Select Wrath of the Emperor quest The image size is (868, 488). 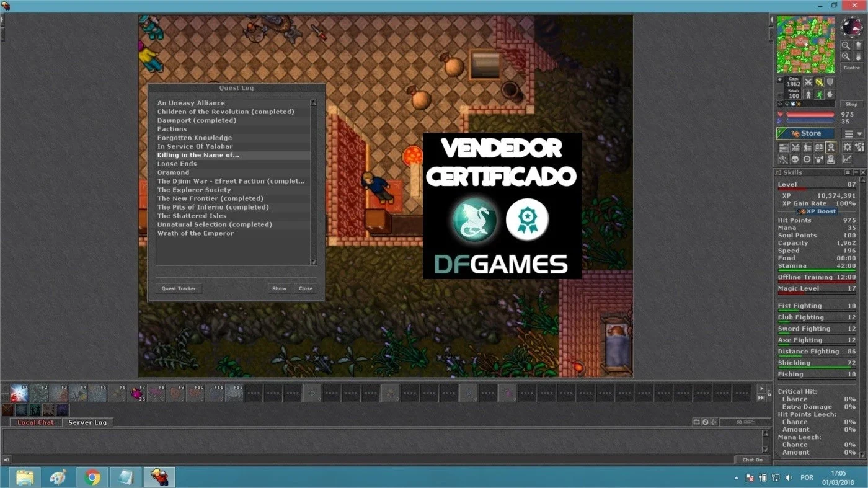[232, 233]
